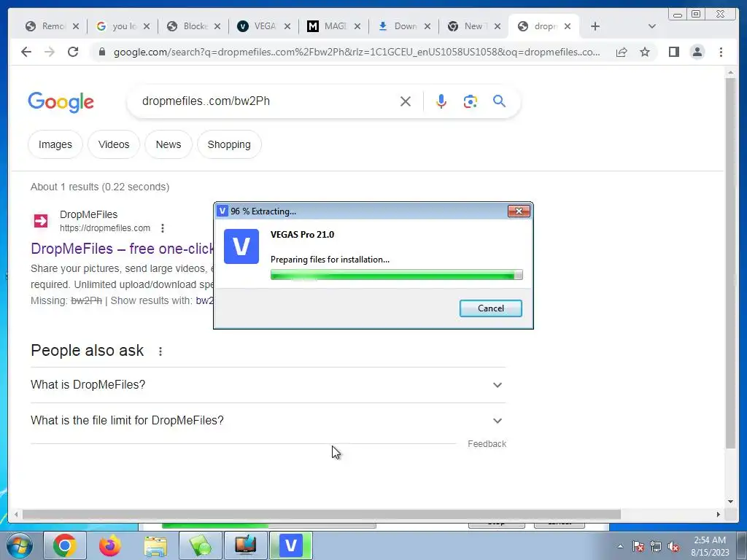Click the muted volume tray icon
747x560 pixels.
(x=673, y=547)
